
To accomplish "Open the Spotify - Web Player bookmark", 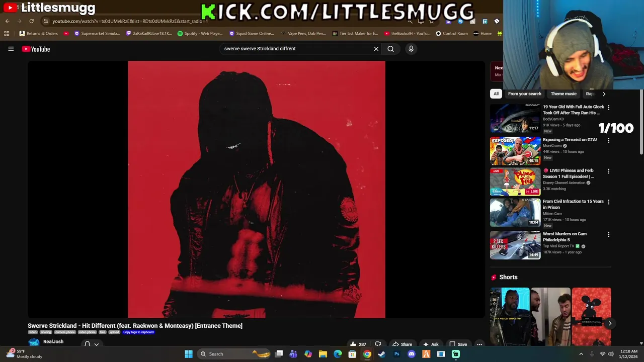I will [x=200, y=34].
